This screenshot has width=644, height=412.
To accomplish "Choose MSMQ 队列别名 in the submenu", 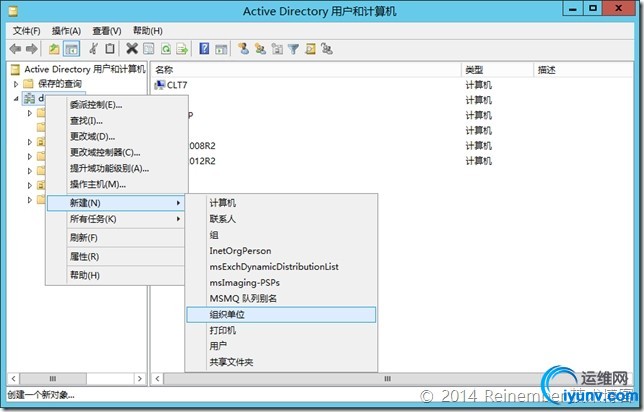I will pos(281,299).
